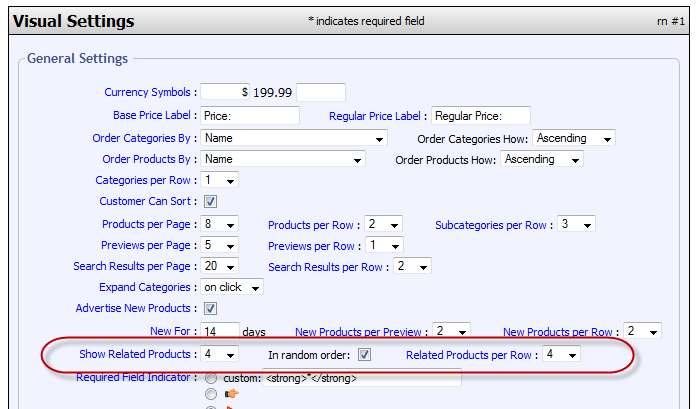Choose the pointing hand indicator radio button
Image resolution: width=697 pixels, height=409 pixels.
(x=210, y=396)
